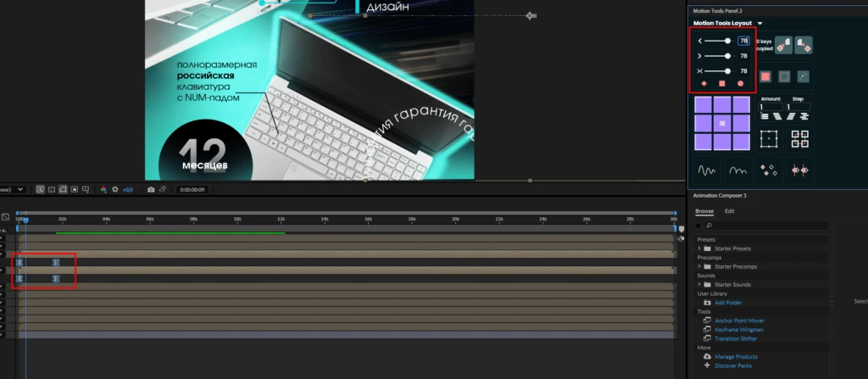The image size is (868, 379).
Task: Open grid and guide options
Action: coord(86,190)
